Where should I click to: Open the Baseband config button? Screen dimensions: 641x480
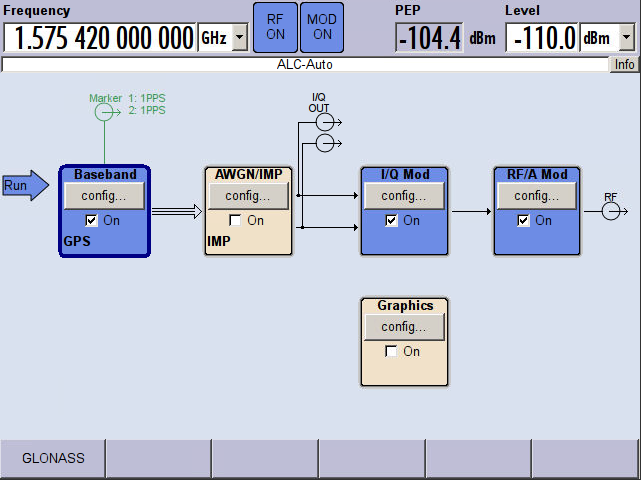tap(104, 196)
